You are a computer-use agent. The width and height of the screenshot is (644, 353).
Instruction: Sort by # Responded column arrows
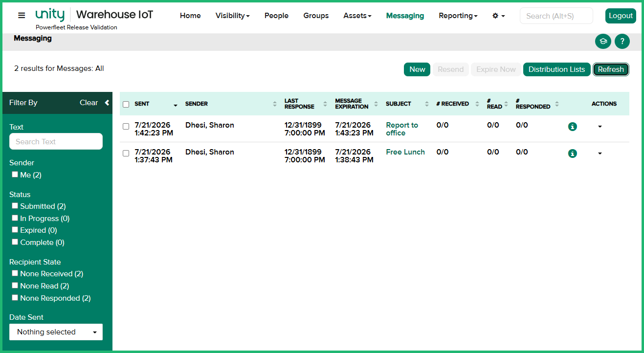(x=557, y=104)
